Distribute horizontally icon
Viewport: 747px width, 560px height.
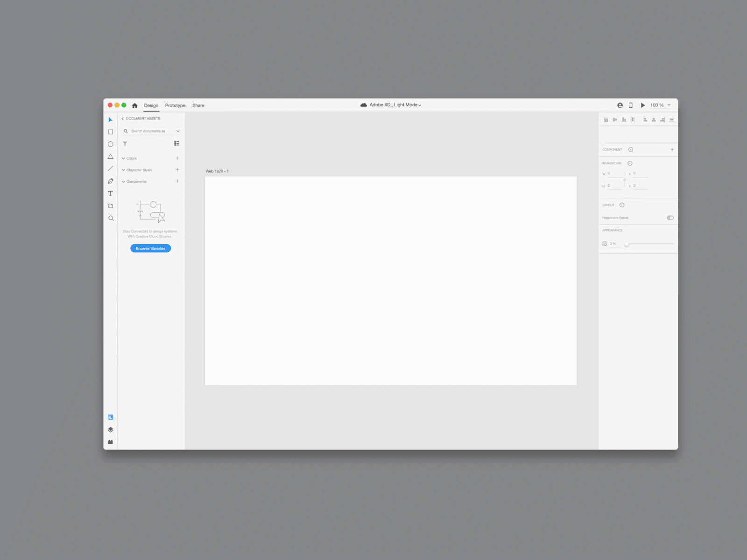[633, 120]
